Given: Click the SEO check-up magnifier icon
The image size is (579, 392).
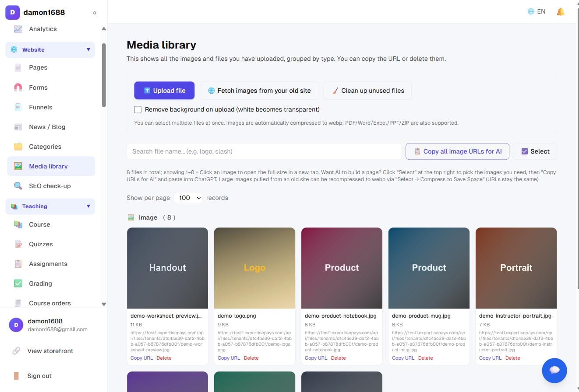Looking at the screenshot, I should 18,186.
